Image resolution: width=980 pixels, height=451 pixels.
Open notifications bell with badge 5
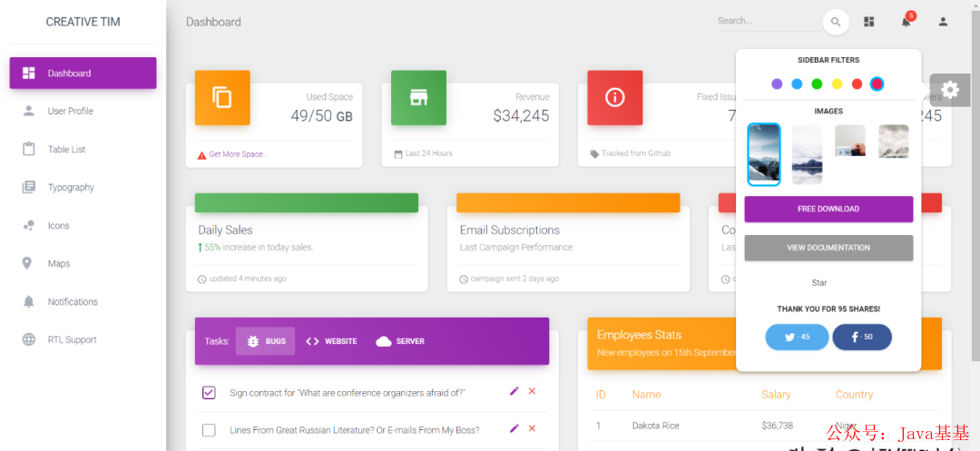click(906, 21)
